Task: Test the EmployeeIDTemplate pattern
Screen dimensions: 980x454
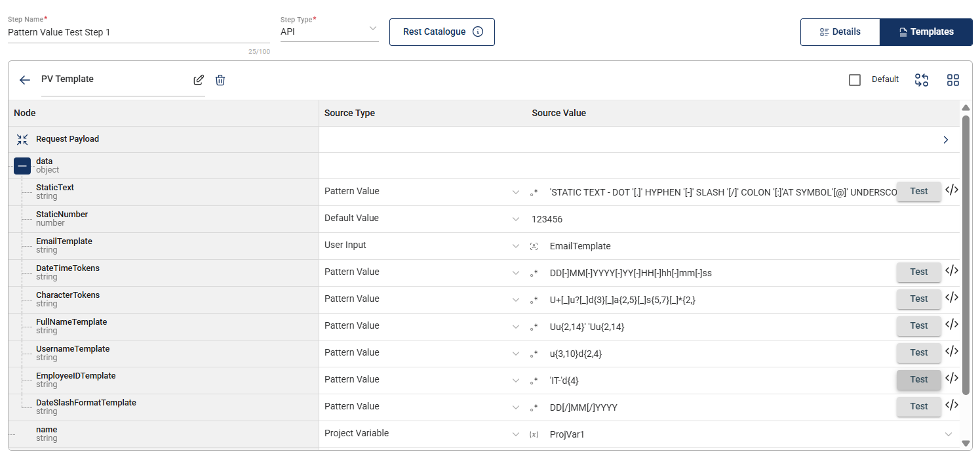Action: tap(919, 379)
